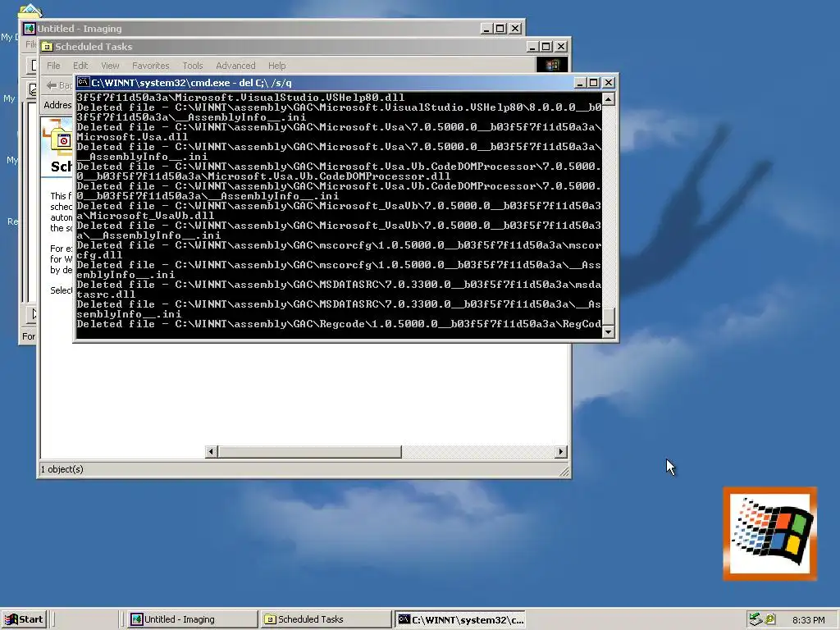
Task: Click the Untitled - Imaging title bar icon
Action: click(x=30, y=29)
